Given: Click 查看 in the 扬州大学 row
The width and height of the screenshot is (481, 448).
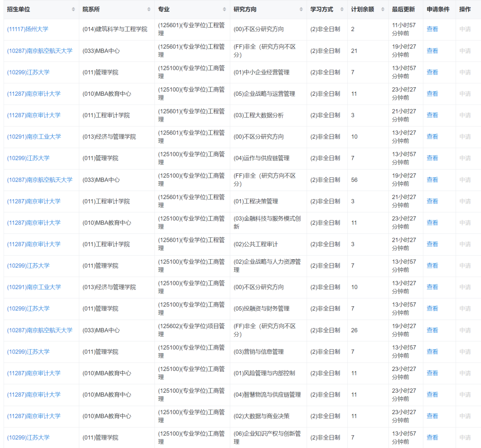Looking at the screenshot, I should pos(432,29).
